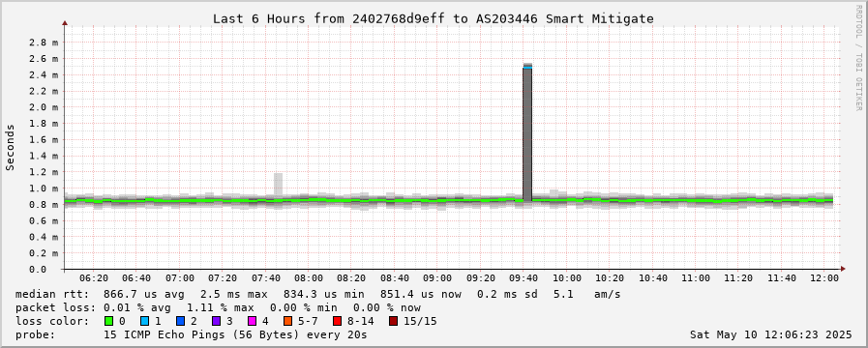
Task: Click the red 8-14 loss swatch
Action: click(x=337, y=321)
